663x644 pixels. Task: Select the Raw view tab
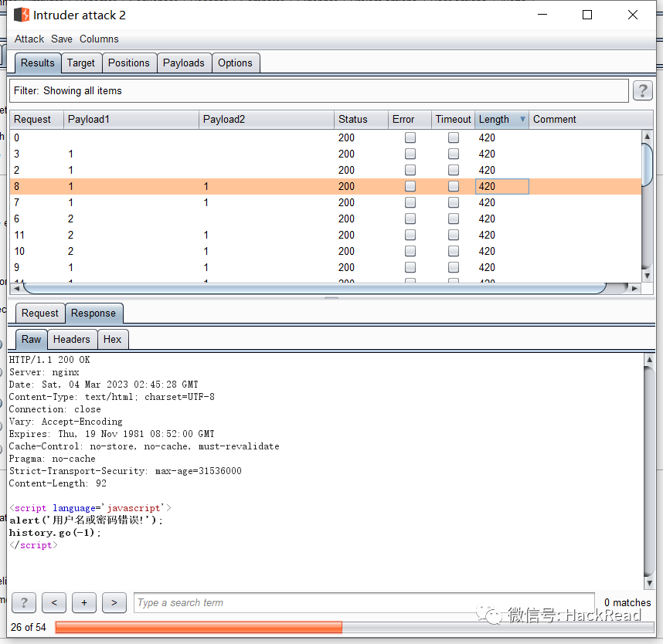click(31, 339)
